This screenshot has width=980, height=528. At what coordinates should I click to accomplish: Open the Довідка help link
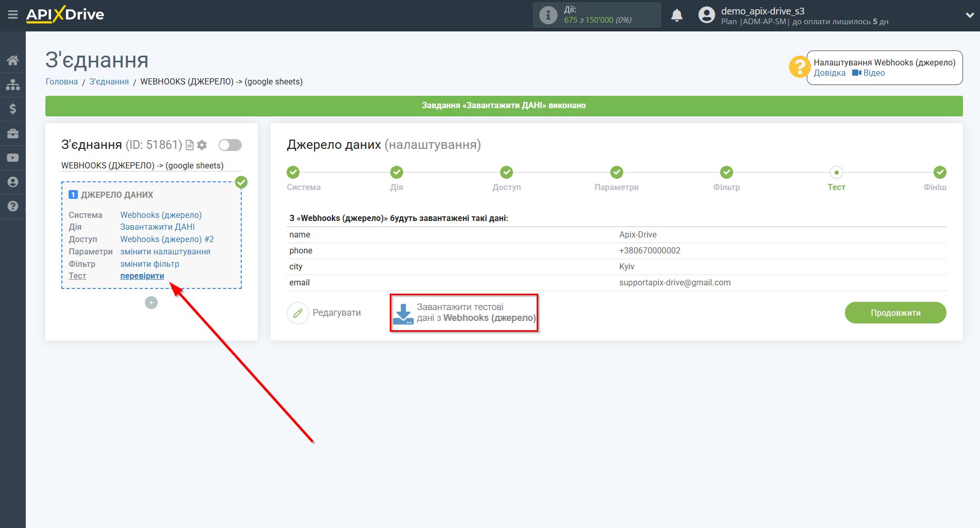(x=829, y=73)
